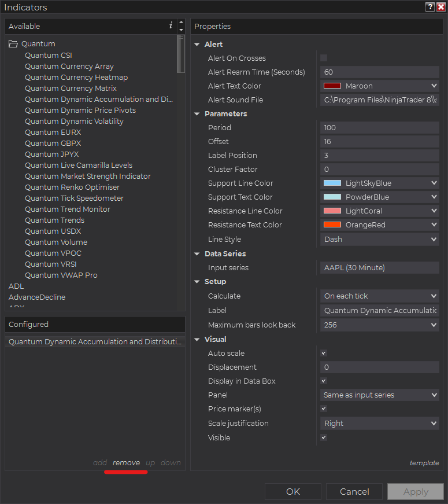This screenshot has width=448, height=504.
Task: Click the Period value field 100
Action: tap(380, 128)
